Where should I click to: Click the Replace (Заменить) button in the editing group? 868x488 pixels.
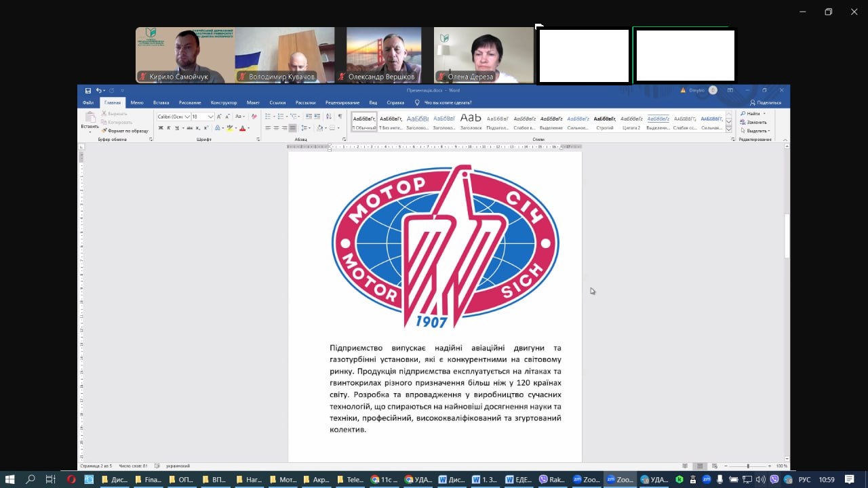[756, 122]
